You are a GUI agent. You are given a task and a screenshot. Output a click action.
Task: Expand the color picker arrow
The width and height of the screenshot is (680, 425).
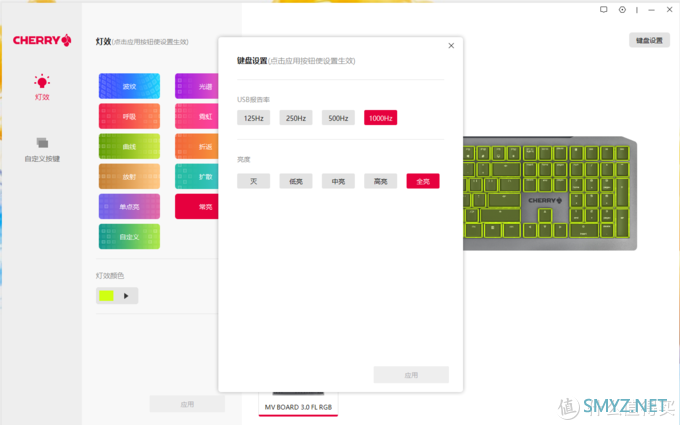coord(126,296)
